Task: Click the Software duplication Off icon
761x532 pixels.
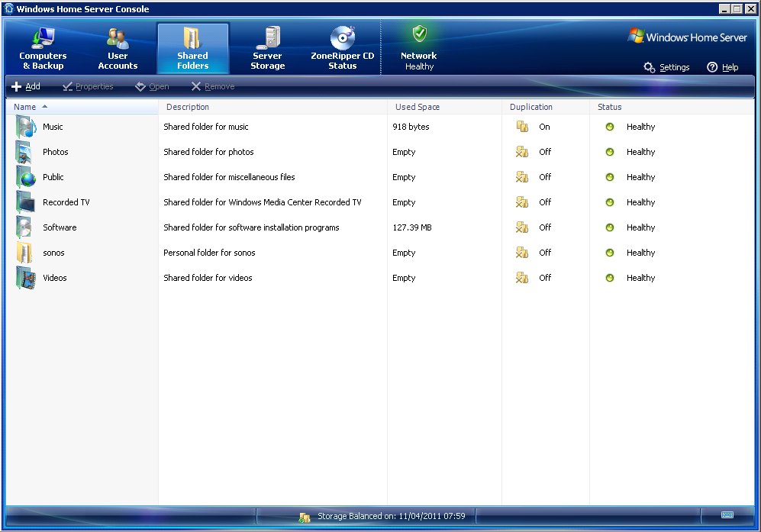Action: click(522, 227)
